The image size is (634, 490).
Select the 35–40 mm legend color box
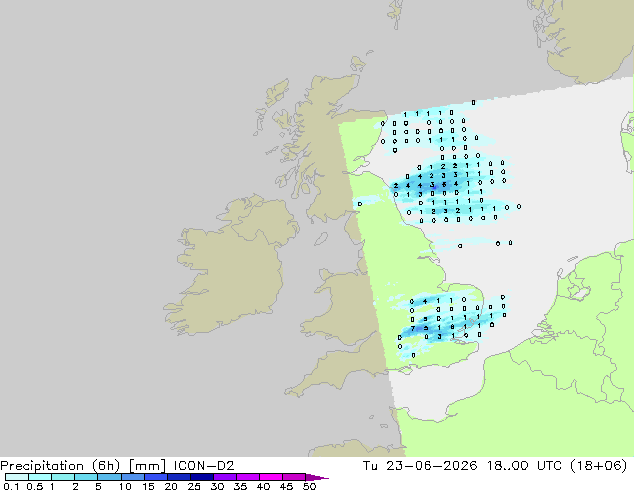248,477
